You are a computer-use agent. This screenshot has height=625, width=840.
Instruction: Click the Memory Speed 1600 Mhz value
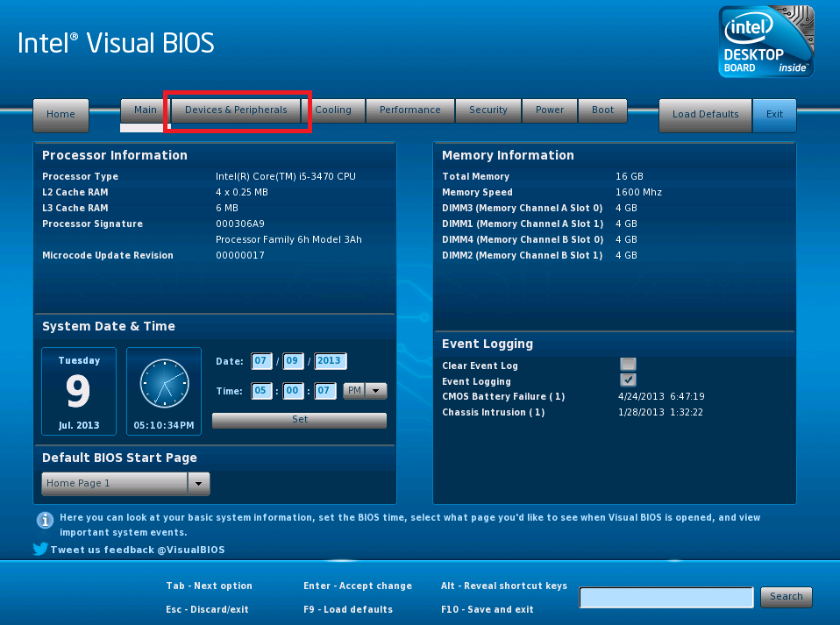pos(638,192)
